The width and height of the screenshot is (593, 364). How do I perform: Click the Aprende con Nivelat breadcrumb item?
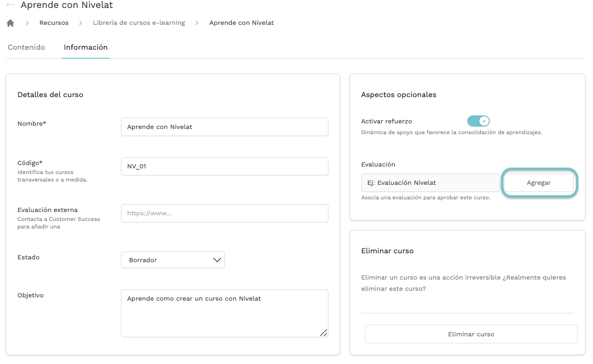pos(242,23)
